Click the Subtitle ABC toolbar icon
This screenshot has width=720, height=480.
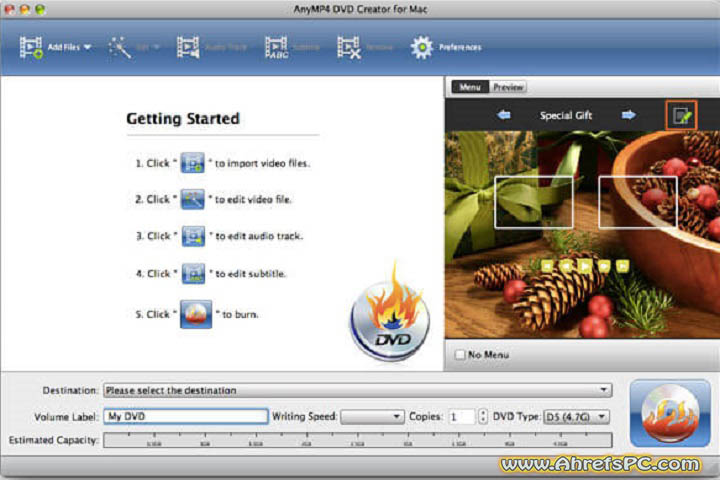(277, 47)
